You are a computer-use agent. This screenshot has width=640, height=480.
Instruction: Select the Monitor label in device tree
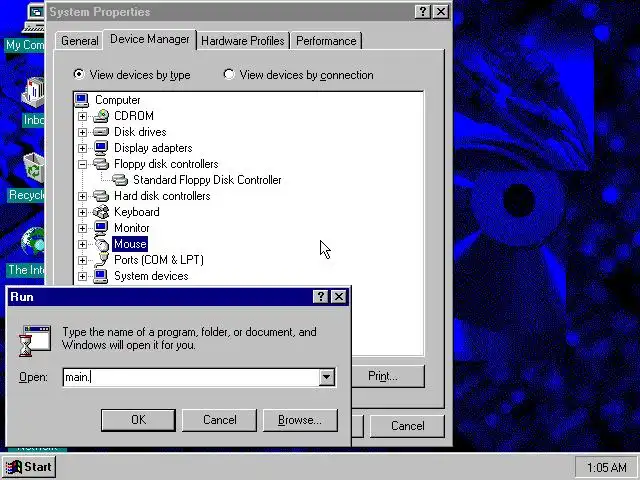tap(131, 228)
